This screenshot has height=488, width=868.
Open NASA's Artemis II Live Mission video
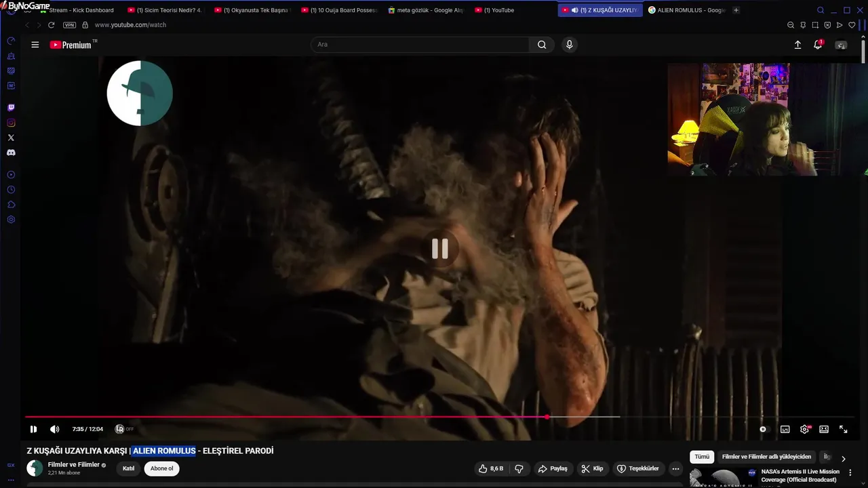click(x=800, y=476)
